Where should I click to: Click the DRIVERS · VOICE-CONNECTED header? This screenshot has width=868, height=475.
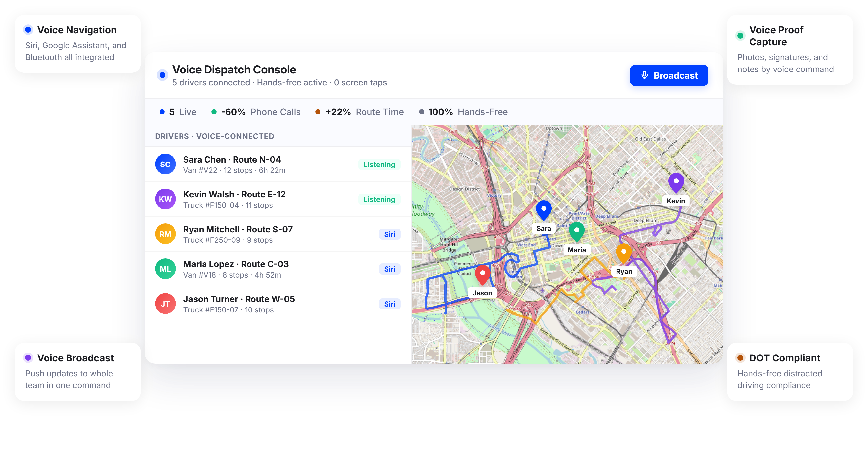[214, 136]
